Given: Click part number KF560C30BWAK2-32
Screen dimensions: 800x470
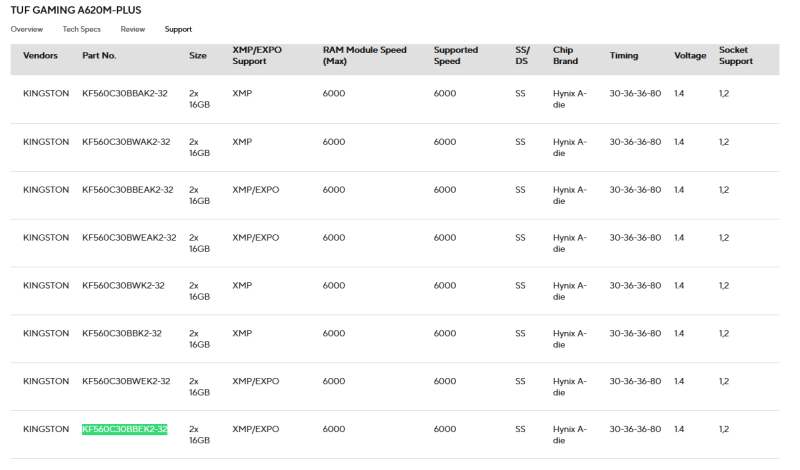Looking at the screenshot, I should point(126,142).
